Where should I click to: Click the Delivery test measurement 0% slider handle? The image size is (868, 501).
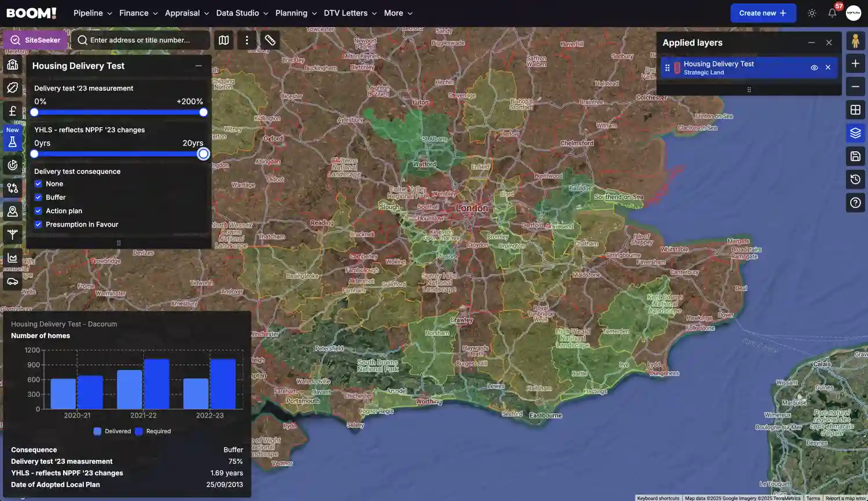(34, 112)
